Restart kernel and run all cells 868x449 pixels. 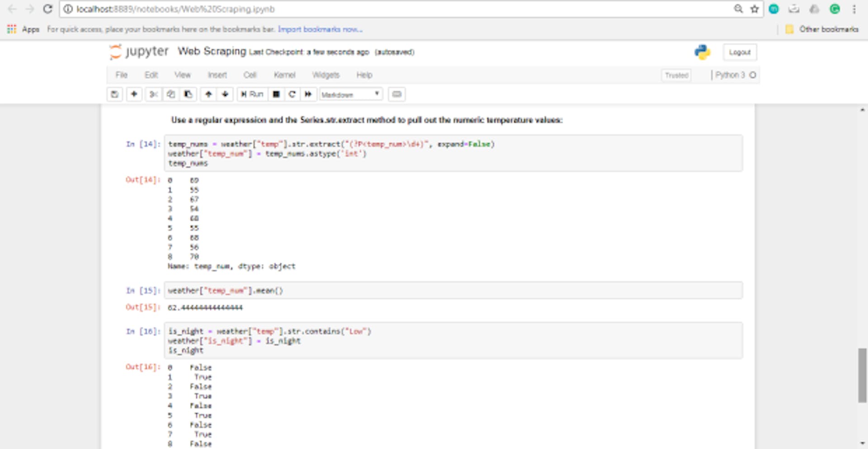pos(308,94)
